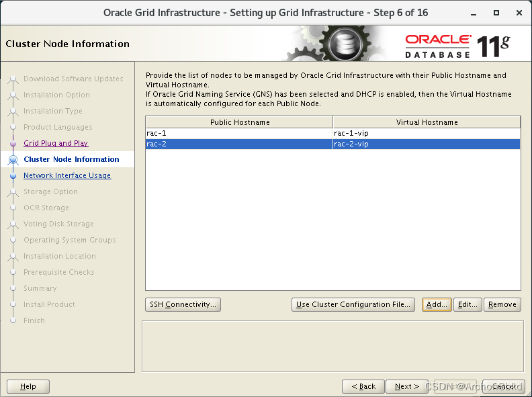Minimize the installer window

474,13
